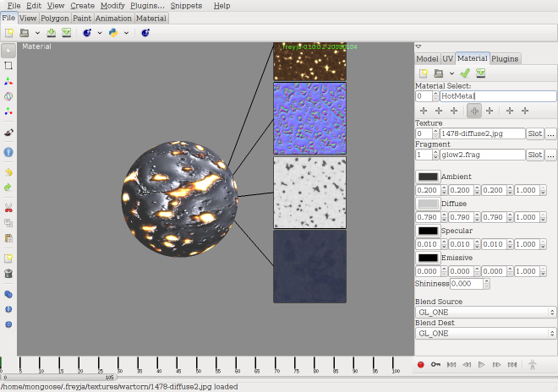Open the Snippets menu

(186, 6)
